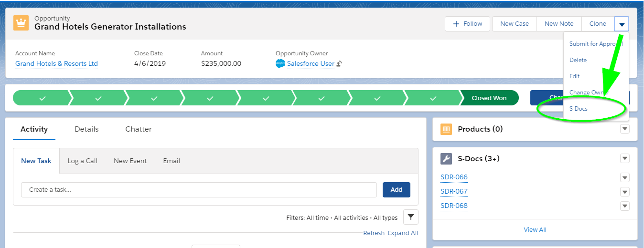Click the Add task button

[397, 190]
